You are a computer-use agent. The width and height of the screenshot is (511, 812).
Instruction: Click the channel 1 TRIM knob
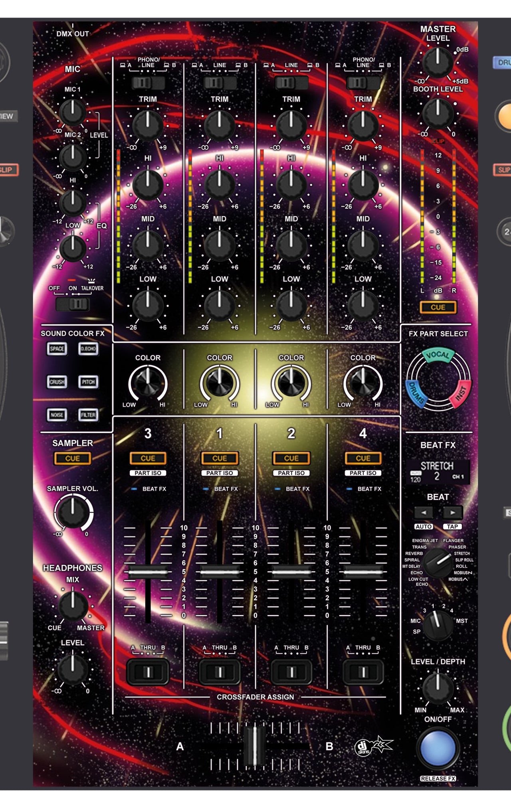(220, 125)
